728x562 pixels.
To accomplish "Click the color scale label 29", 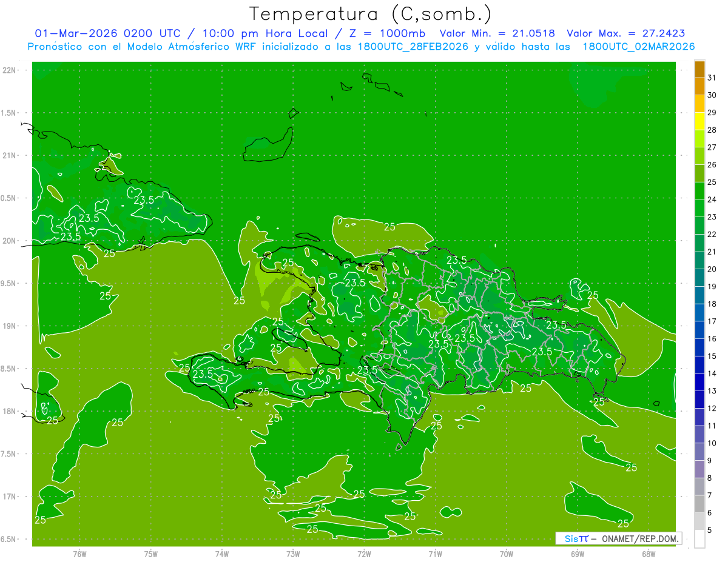I will point(712,113).
